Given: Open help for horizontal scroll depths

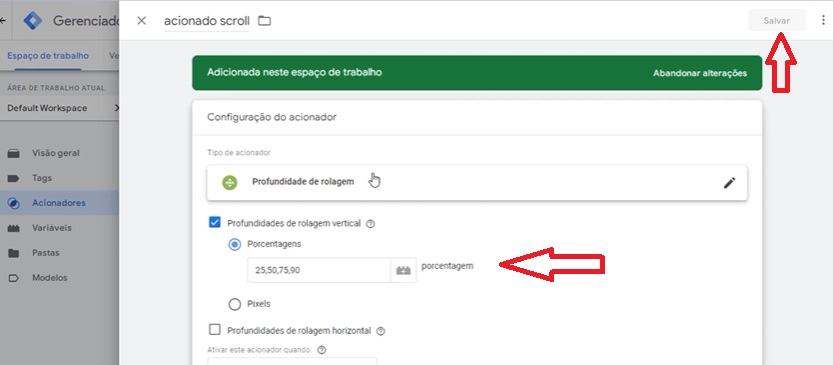Looking at the screenshot, I should [380, 331].
